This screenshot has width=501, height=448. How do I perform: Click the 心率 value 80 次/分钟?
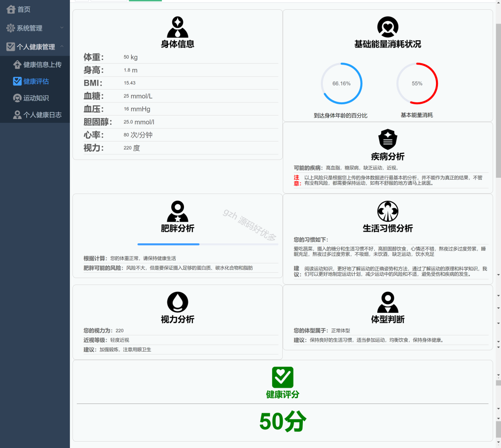coord(138,135)
